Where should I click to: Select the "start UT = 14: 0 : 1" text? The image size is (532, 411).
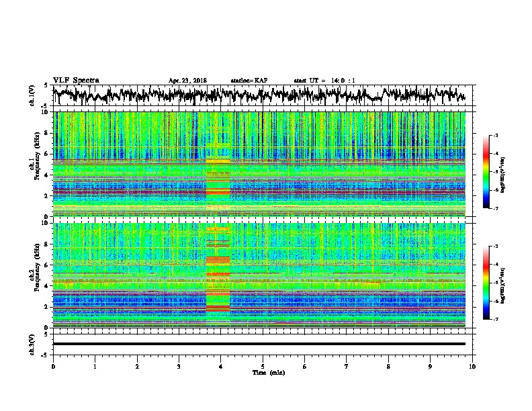[x=324, y=81]
